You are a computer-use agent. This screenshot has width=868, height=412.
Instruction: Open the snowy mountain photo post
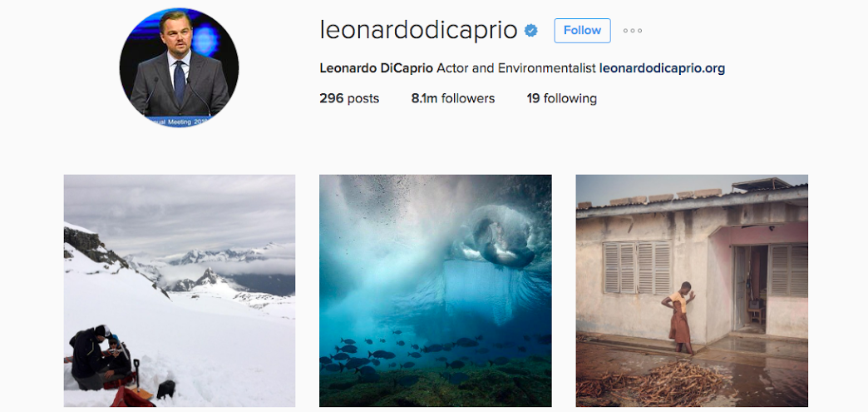[180, 290]
